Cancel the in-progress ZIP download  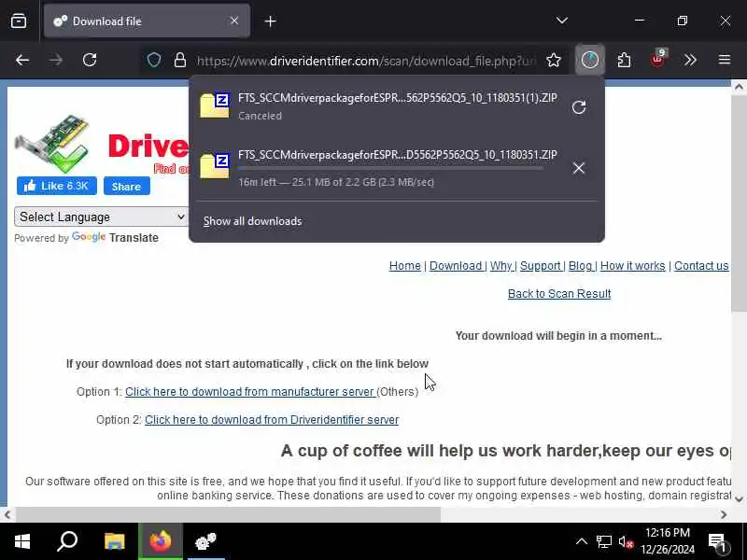tap(579, 168)
